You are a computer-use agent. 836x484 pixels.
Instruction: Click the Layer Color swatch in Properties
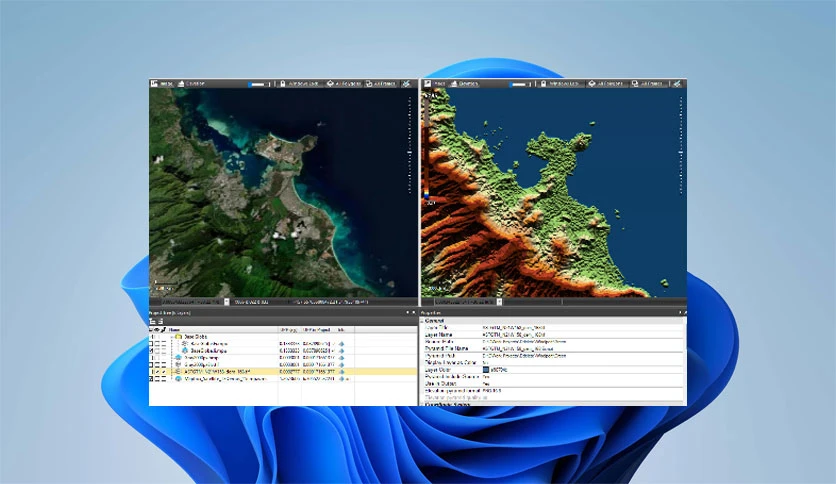point(486,369)
